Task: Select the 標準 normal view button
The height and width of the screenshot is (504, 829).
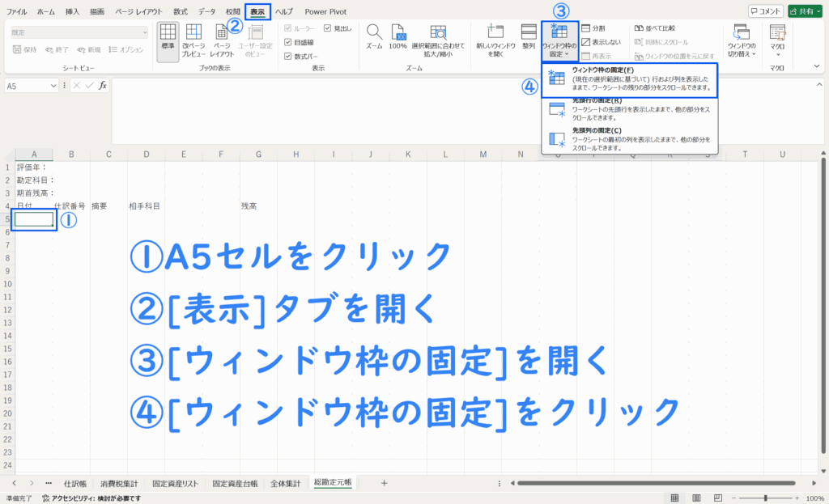Action: point(168,42)
